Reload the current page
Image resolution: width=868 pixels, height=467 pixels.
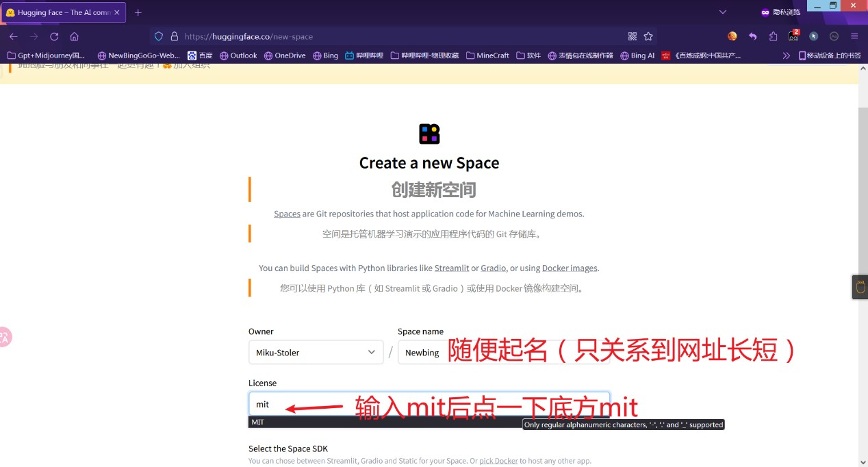(54, 36)
